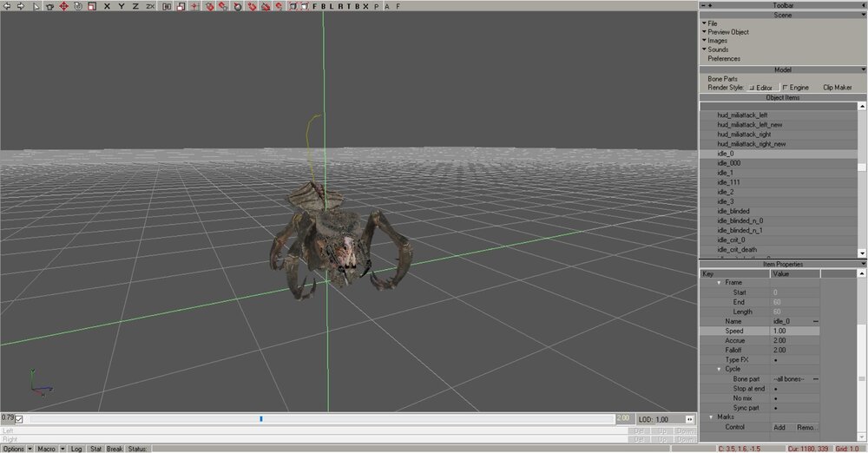Enable the Z axis constraint
The image size is (868, 453).
135,6
